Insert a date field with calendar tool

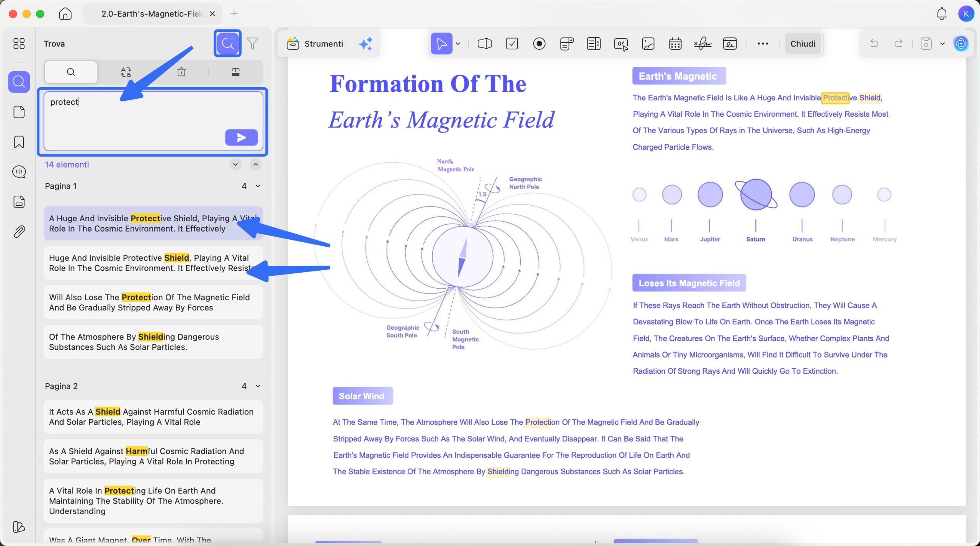pyautogui.click(x=675, y=44)
